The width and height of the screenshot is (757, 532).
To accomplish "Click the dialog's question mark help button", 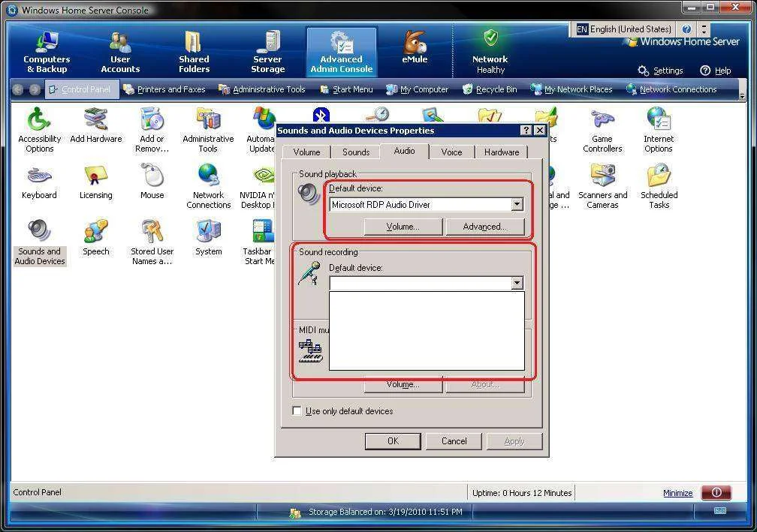I will tap(526, 131).
